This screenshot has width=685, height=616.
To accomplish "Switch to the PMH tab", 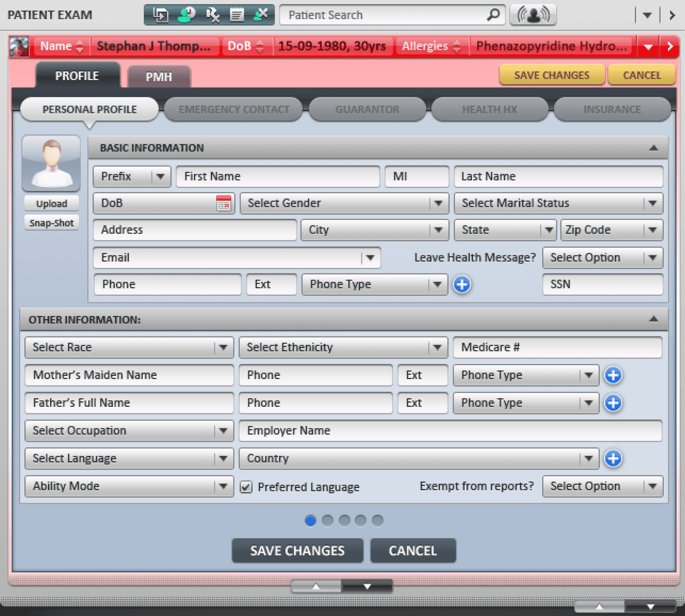I will 159,76.
